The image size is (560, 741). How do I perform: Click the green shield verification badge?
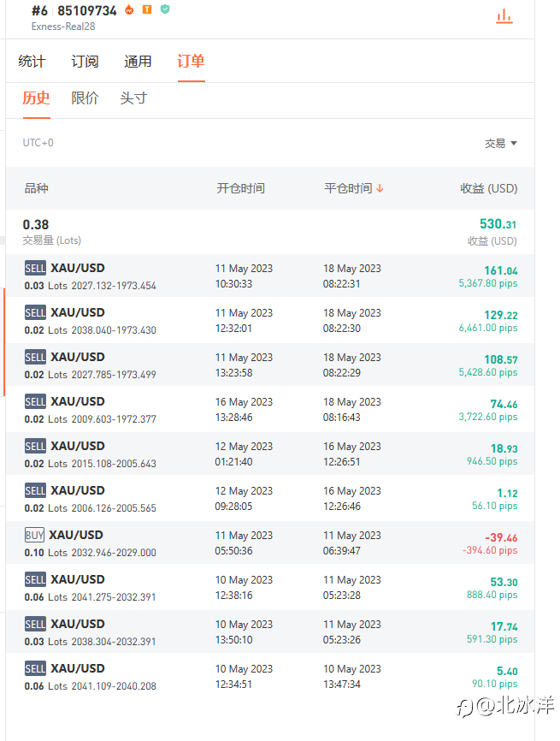tap(164, 10)
